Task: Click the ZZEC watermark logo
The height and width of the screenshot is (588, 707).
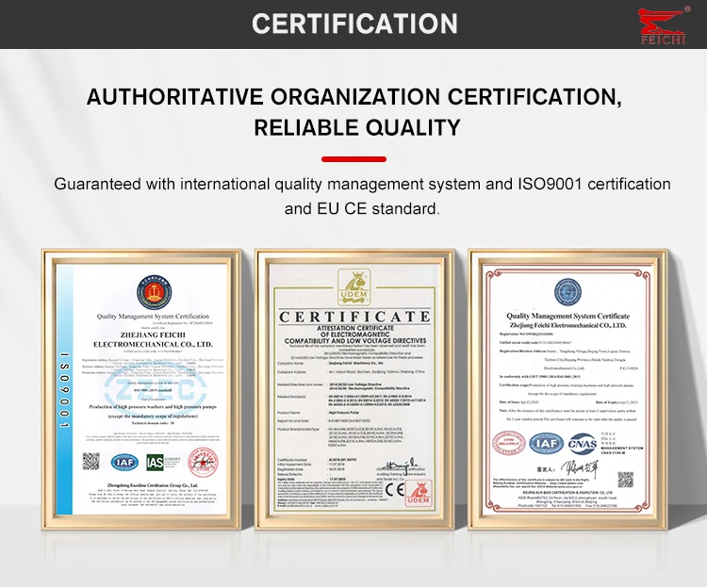Action: tap(156, 391)
